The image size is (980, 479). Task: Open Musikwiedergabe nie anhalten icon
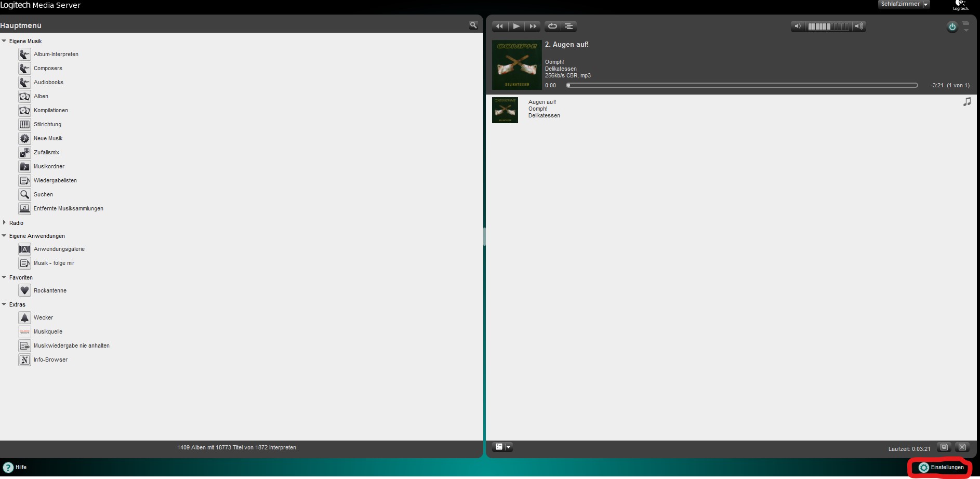24,345
